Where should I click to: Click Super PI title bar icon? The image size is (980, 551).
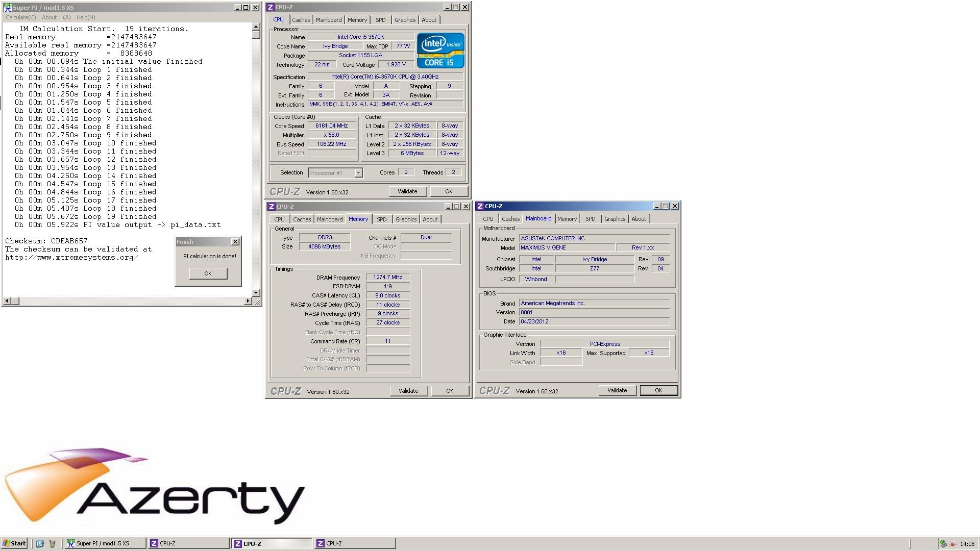(x=8, y=8)
